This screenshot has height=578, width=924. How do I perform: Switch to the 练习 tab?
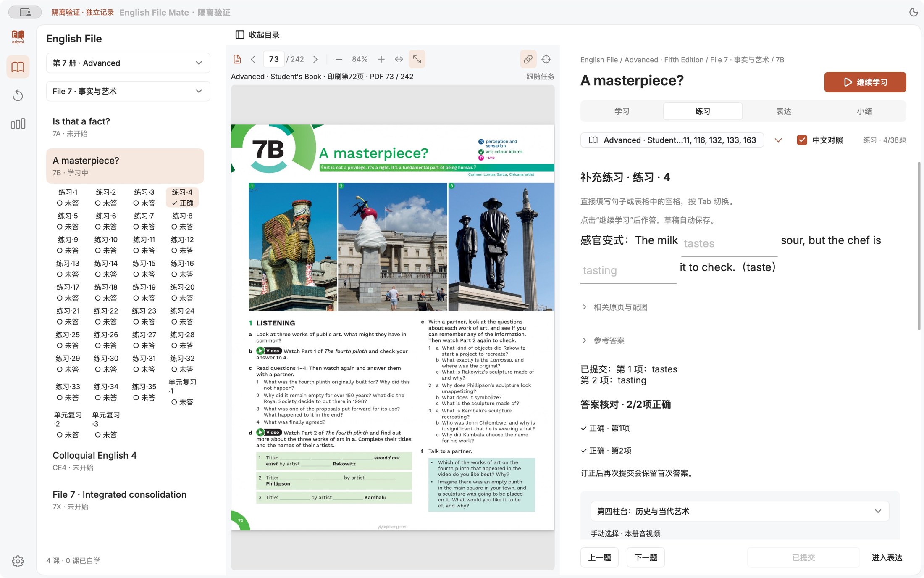pyautogui.click(x=703, y=111)
